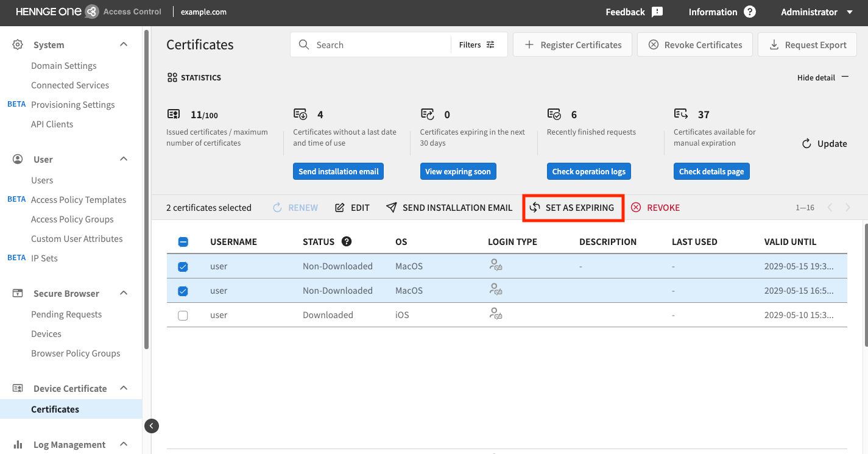The image size is (868, 454).
Task: Uncheck the checkbox valid until 2029-05-15 16:5
Action: (x=183, y=291)
